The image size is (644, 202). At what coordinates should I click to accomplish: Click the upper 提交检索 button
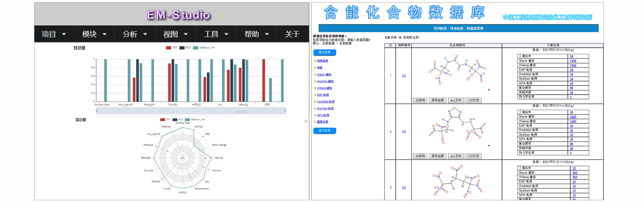click(324, 52)
